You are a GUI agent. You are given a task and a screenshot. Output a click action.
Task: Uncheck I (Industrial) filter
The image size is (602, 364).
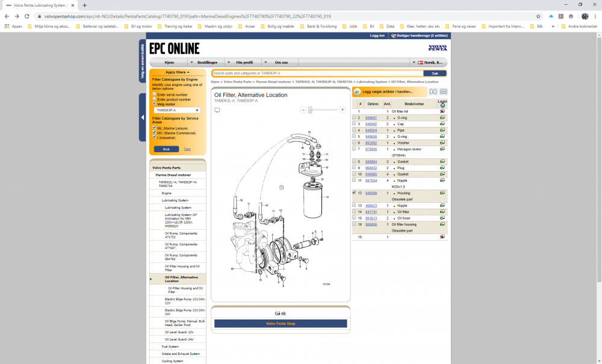pyautogui.click(x=154, y=137)
